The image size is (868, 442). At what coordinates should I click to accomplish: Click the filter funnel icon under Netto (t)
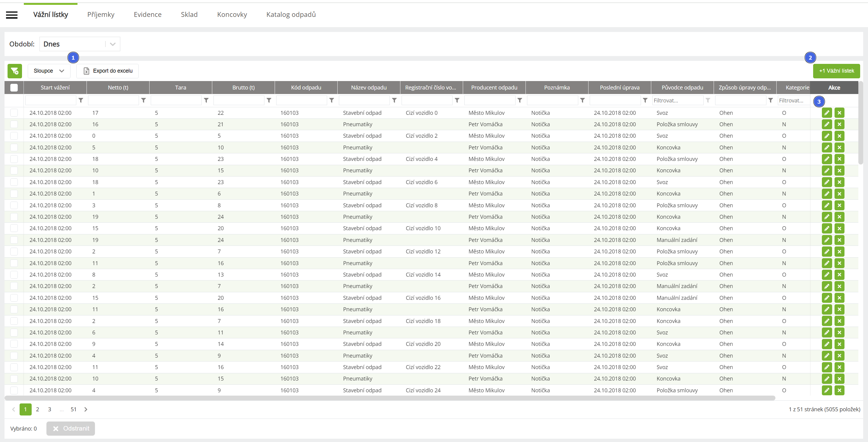144,100
